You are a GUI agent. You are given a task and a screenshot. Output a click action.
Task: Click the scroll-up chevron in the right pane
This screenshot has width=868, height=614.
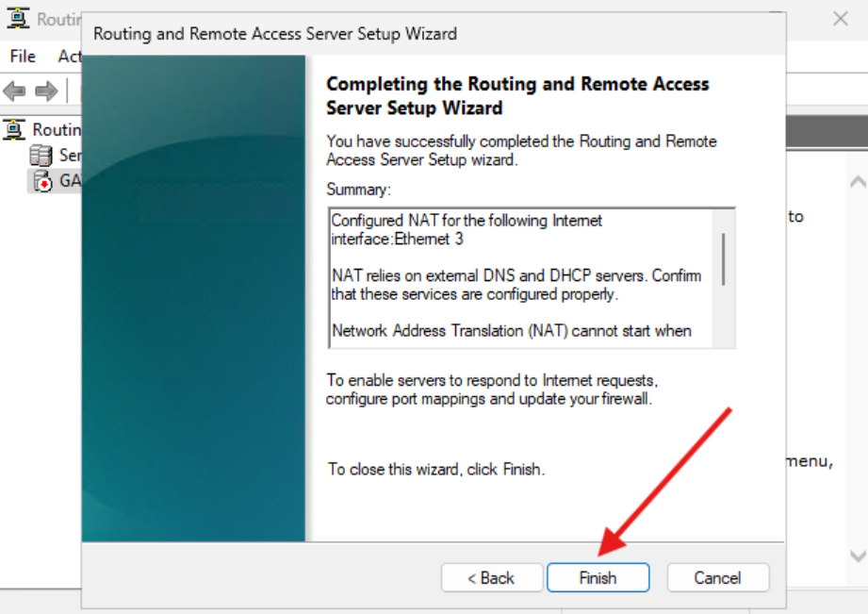(x=857, y=182)
